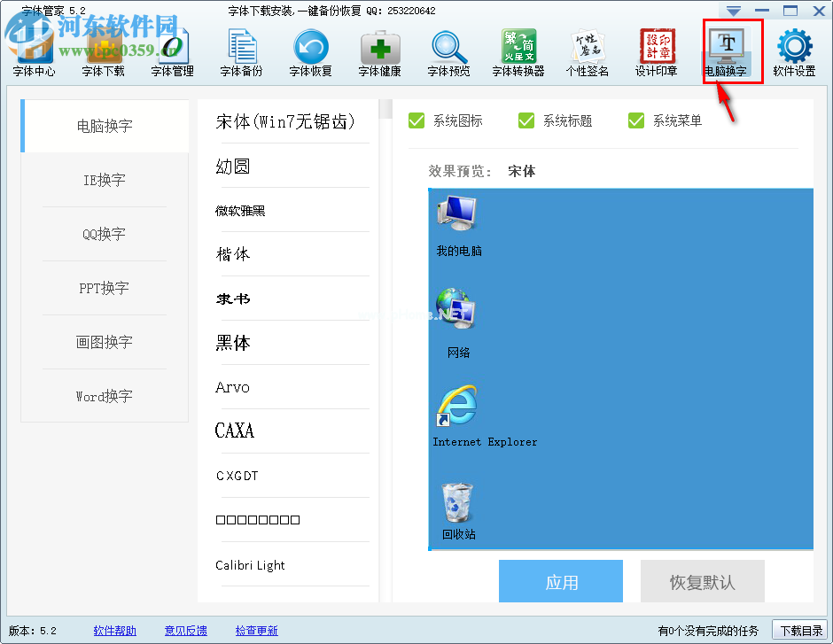The width and height of the screenshot is (833, 644).
Task: Open 软件设置 software settings
Action: (x=795, y=51)
